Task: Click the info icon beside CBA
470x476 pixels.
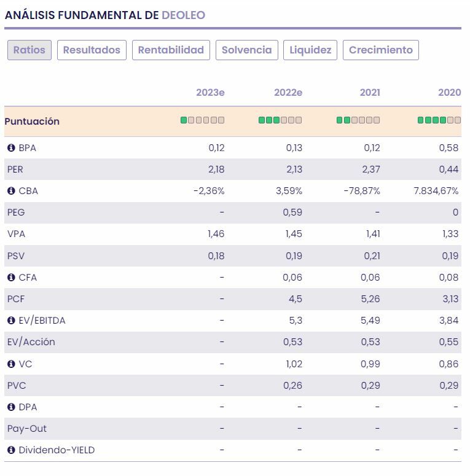Action: point(11,191)
